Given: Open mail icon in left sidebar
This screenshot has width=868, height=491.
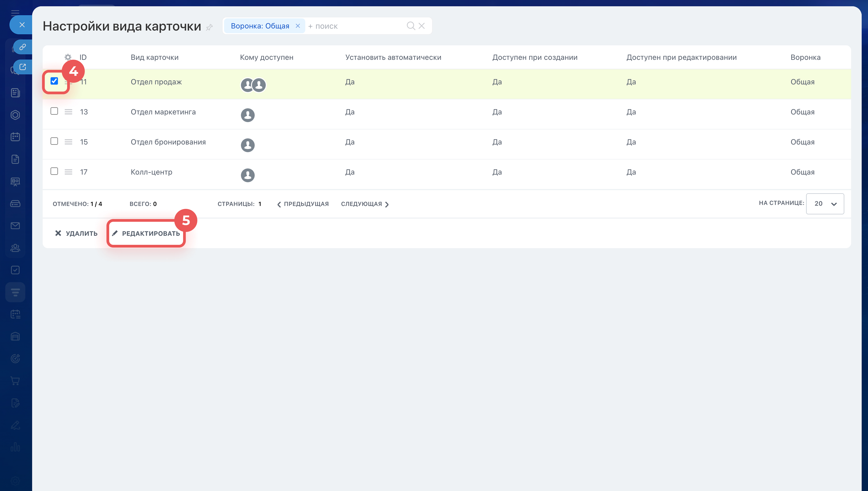Looking at the screenshot, I should [x=15, y=226].
